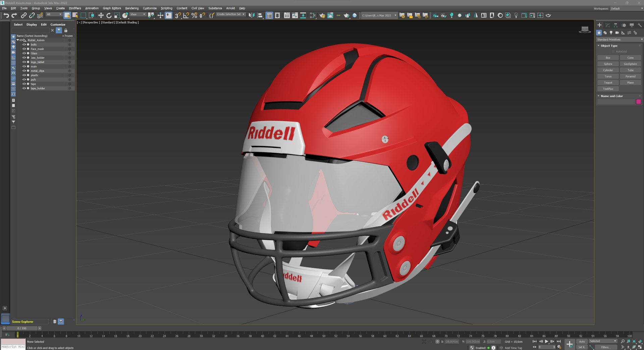Toggle 3D Snaps icon
The image size is (644, 350).
pos(178,15)
